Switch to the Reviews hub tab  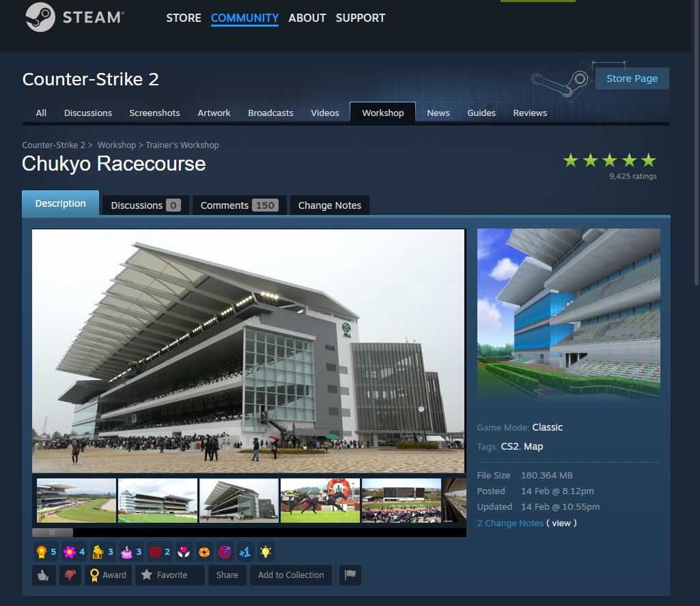(530, 113)
